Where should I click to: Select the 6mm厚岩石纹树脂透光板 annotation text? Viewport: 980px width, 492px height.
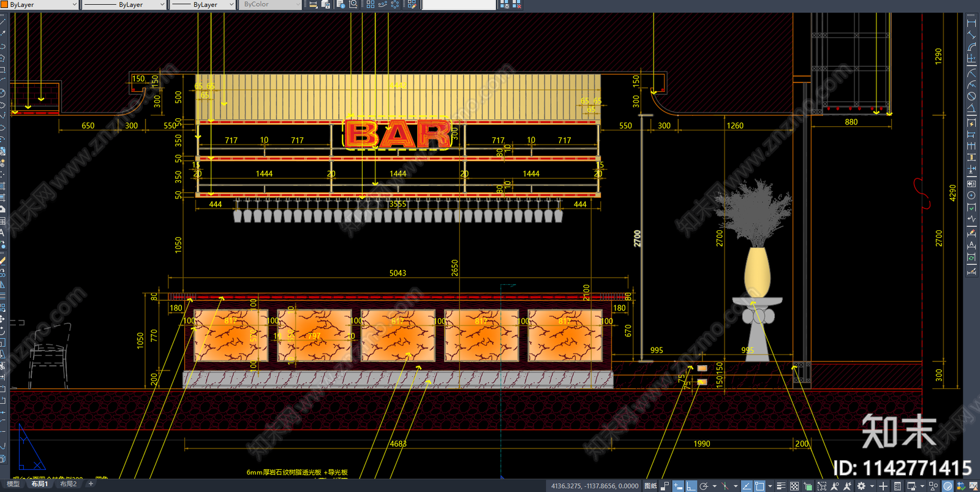297,472
